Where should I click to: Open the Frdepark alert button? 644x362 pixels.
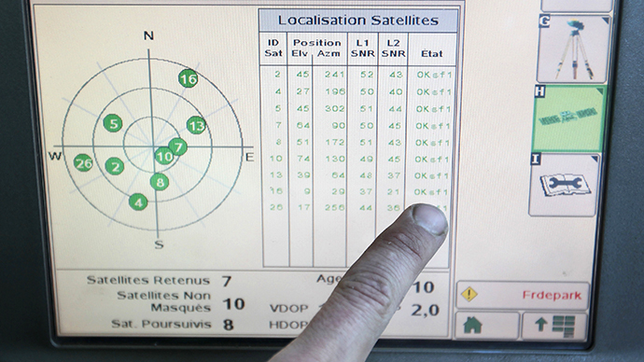pos(523,295)
